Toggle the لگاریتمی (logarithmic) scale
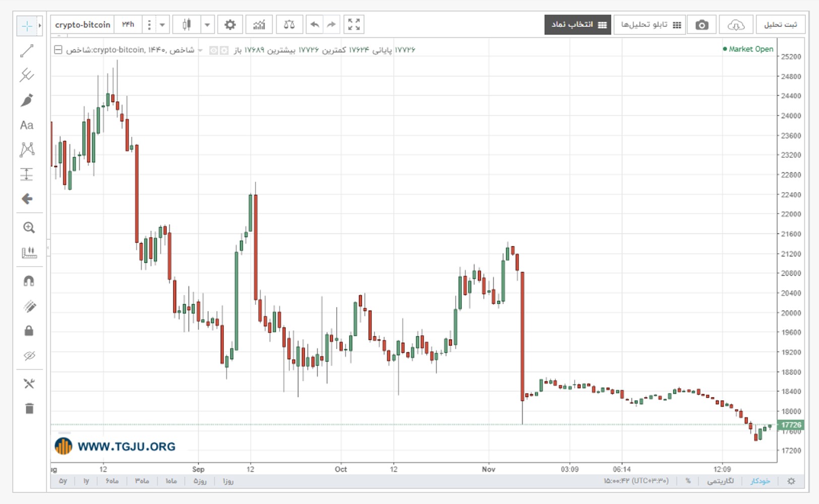 tap(720, 481)
